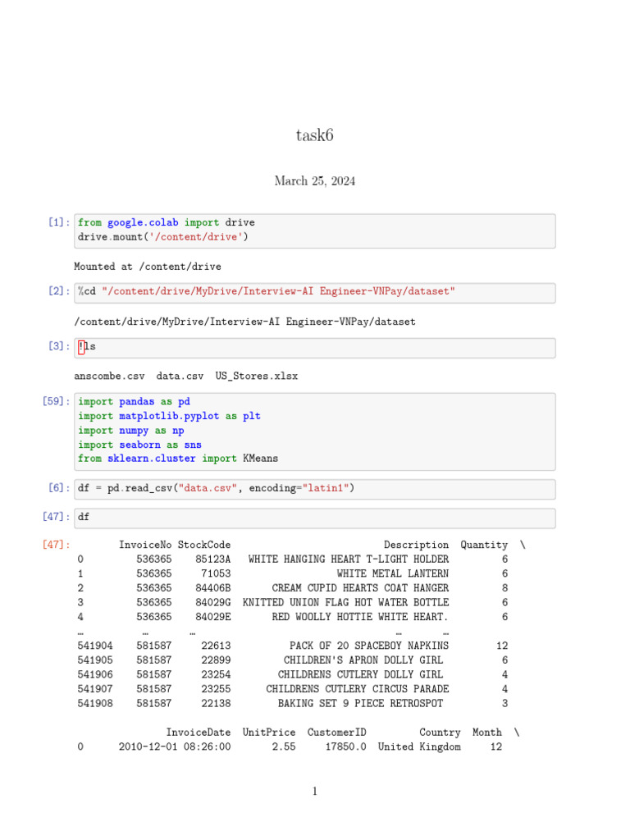Viewport: 630px width, 840px height.
Task: Click stock code '84406B'
Action: coord(213,588)
